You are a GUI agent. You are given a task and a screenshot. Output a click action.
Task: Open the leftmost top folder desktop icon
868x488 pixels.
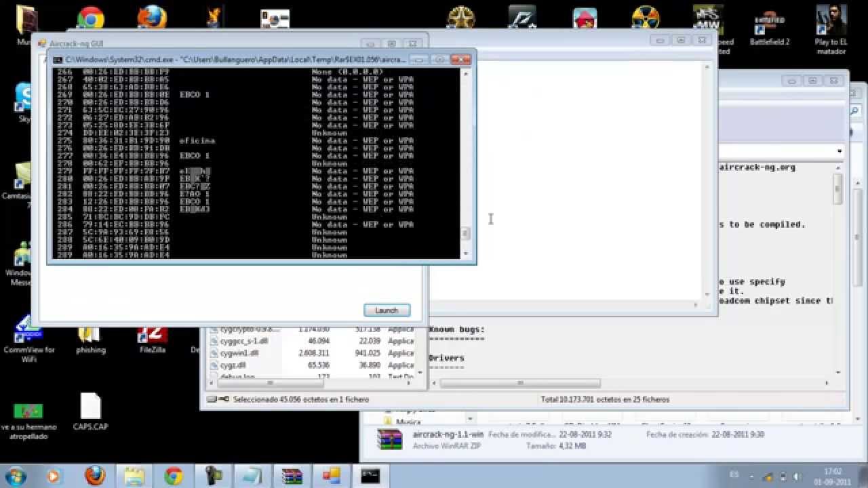(x=27, y=24)
